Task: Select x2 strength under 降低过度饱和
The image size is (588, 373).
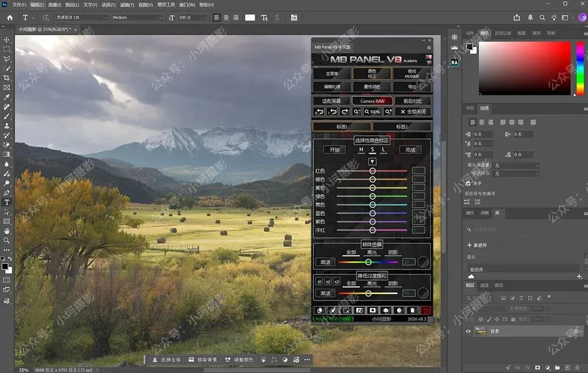Action: coord(328,281)
